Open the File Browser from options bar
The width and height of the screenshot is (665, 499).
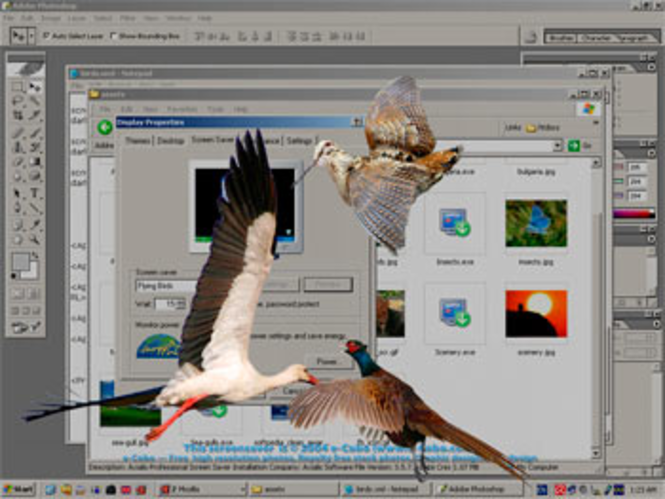pos(530,36)
